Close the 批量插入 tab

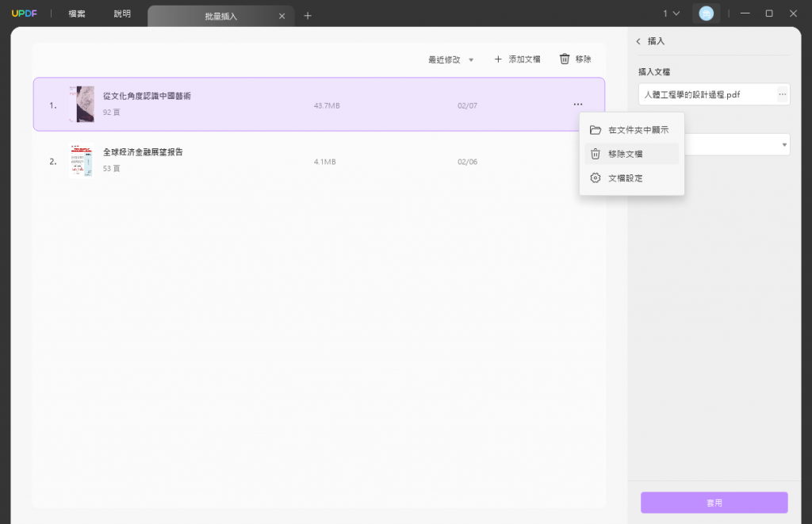(x=282, y=16)
